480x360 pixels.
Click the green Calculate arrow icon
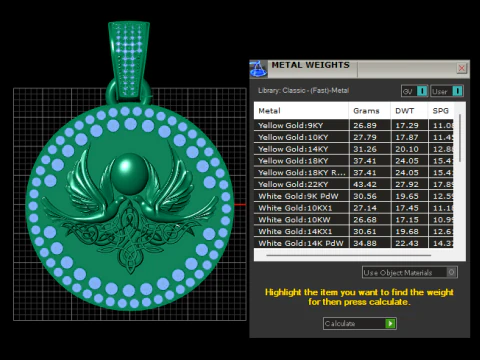tap(390, 323)
